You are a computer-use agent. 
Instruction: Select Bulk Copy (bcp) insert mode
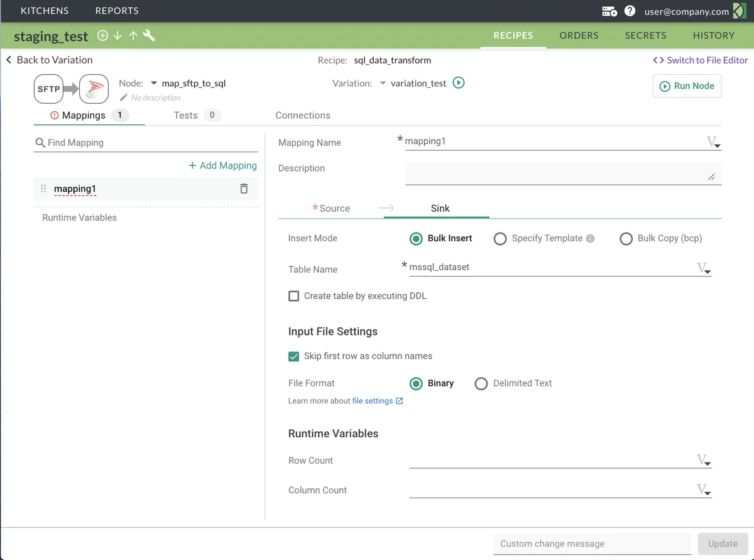(x=626, y=238)
